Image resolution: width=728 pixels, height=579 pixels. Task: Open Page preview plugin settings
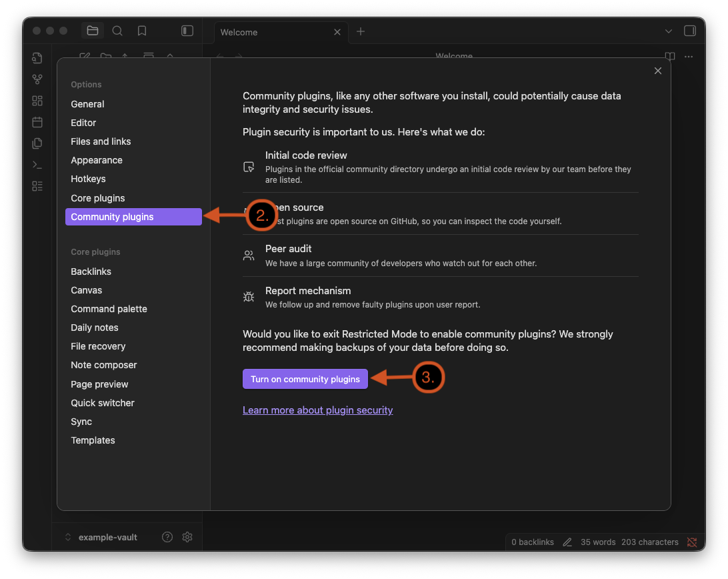click(x=134, y=384)
